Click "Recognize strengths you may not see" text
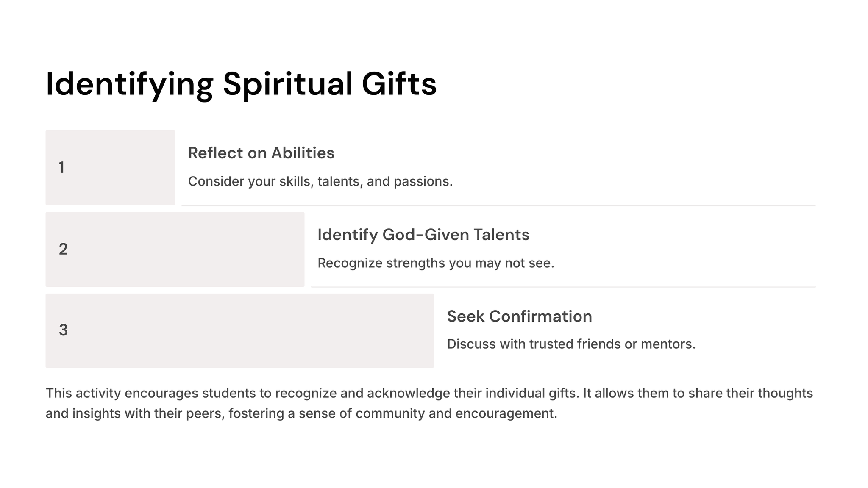 pyautogui.click(x=436, y=263)
